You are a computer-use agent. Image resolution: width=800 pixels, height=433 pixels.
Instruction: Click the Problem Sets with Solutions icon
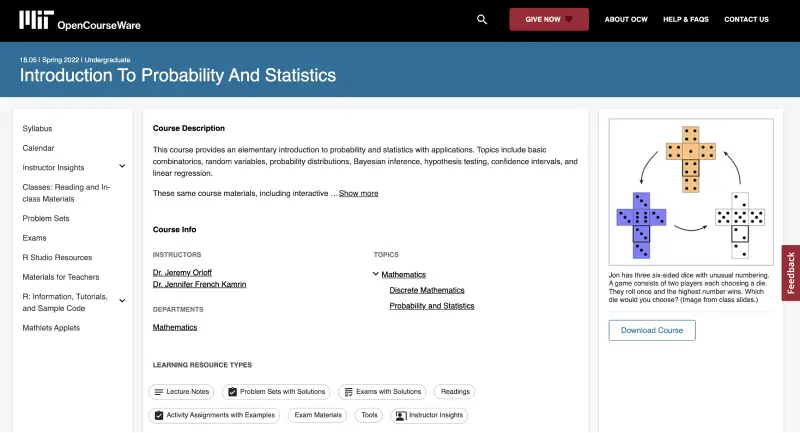click(233, 392)
